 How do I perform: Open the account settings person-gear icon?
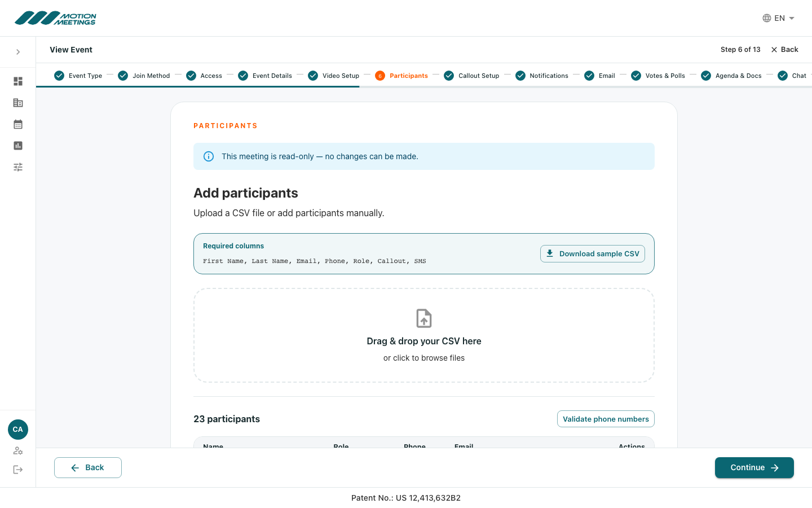tap(18, 450)
